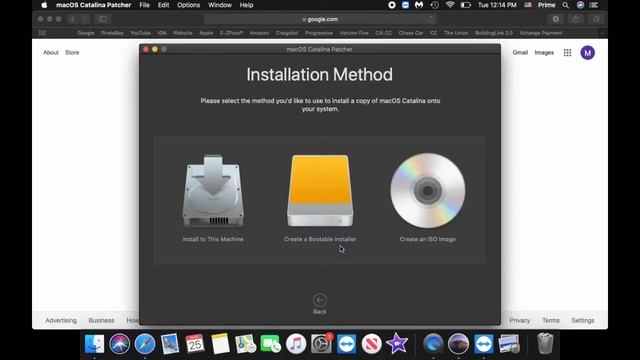Viewport: 640px width, 360px height.
Task: Toggle the Safari sidebar button
Action: click(x=103, y=19)
